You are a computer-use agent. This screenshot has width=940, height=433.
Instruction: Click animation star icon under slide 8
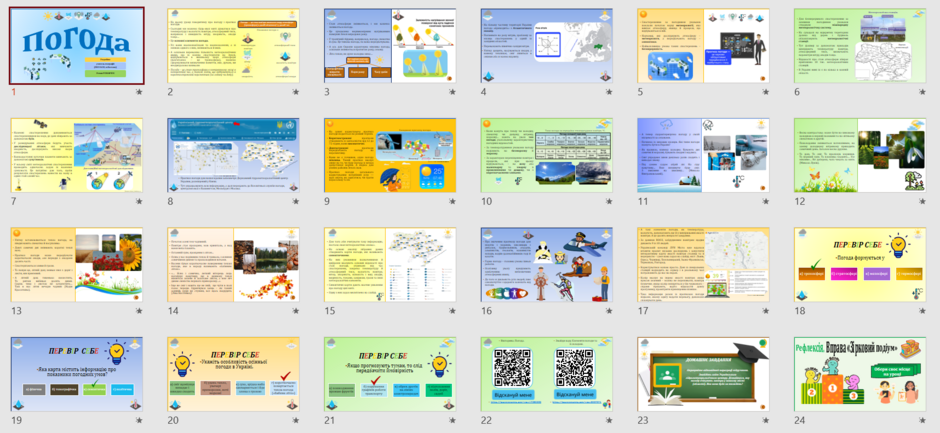click(296, 202)
